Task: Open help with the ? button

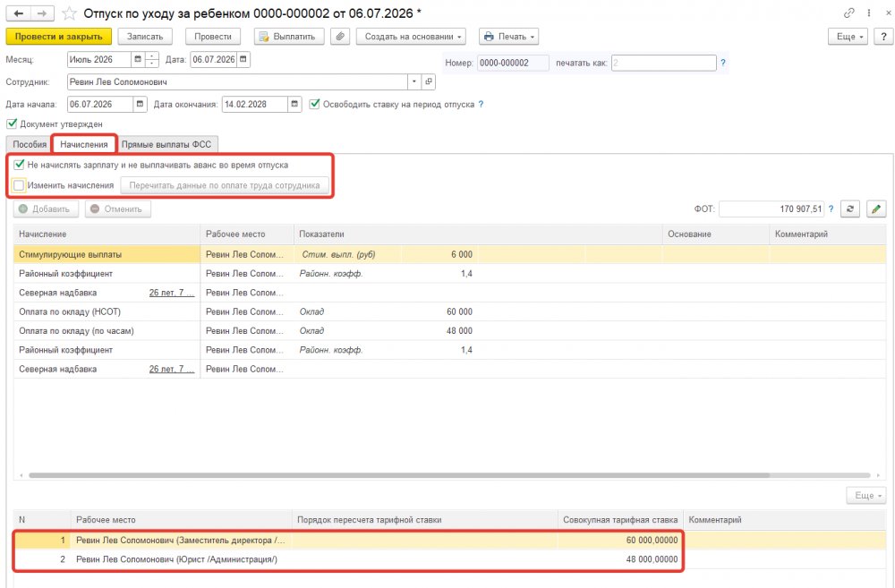Action: click(883, 37)
